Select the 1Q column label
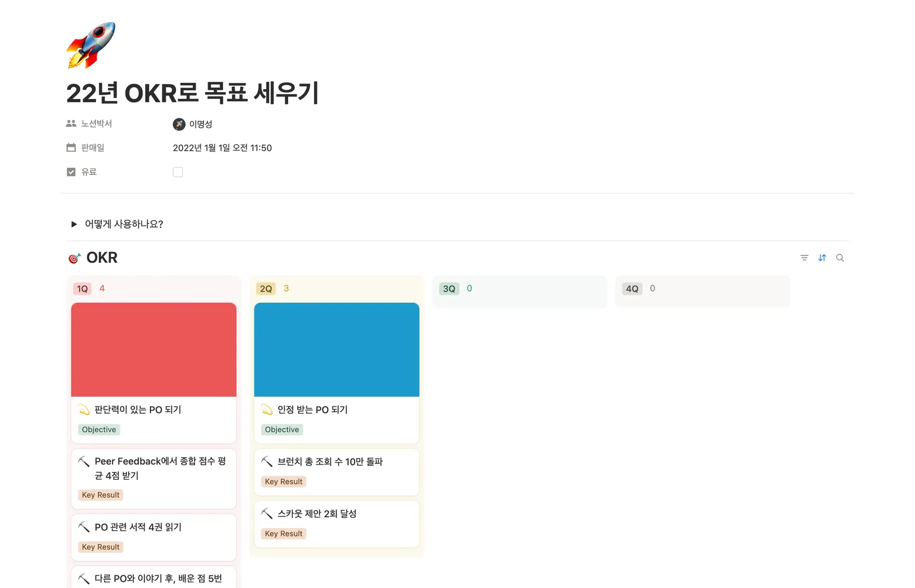Viewport: 915px width, 588px height. (x=82, y=289)
